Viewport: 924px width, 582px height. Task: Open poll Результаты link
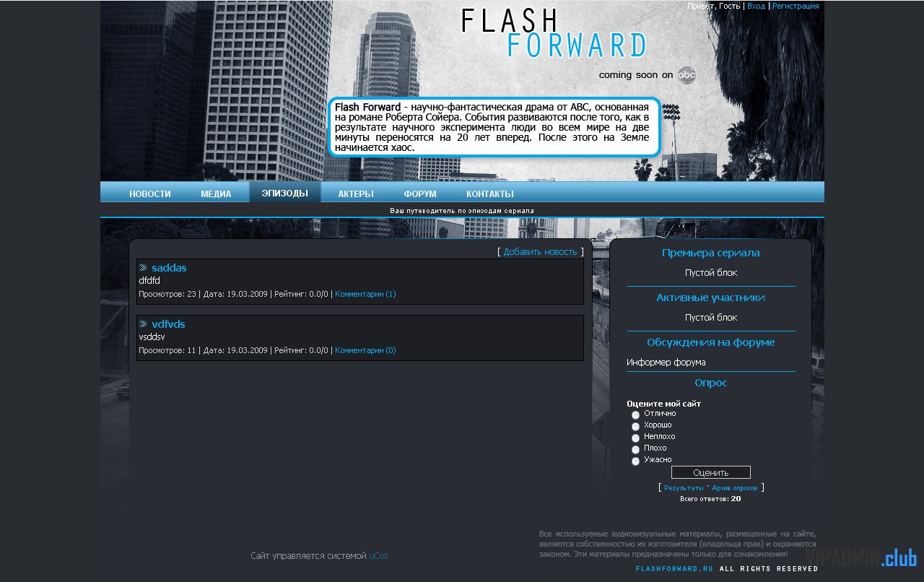click(x=684, y=488)
